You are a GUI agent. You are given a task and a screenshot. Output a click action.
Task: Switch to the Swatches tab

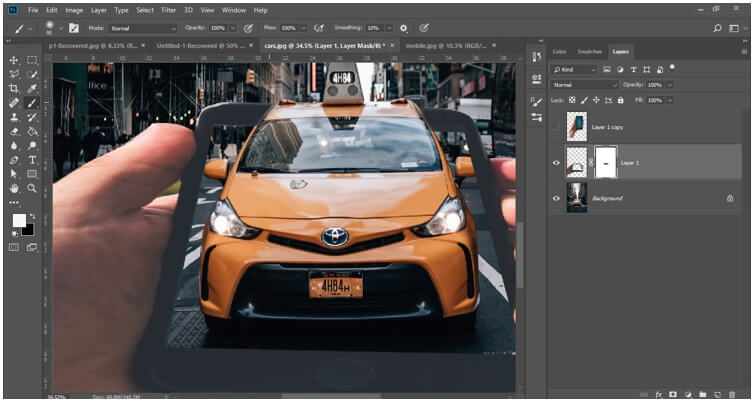click(x=590, y=51)
